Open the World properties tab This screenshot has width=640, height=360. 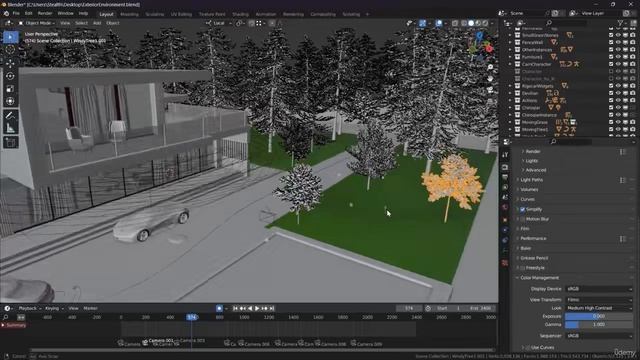coord(505,207)
